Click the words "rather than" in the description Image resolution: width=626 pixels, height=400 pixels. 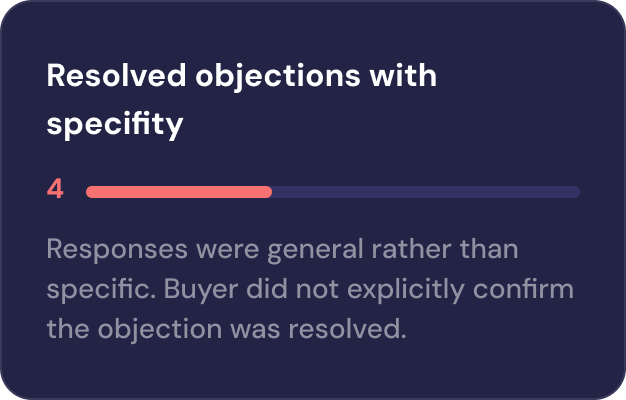pyautogui.click(x=464, y=248)
